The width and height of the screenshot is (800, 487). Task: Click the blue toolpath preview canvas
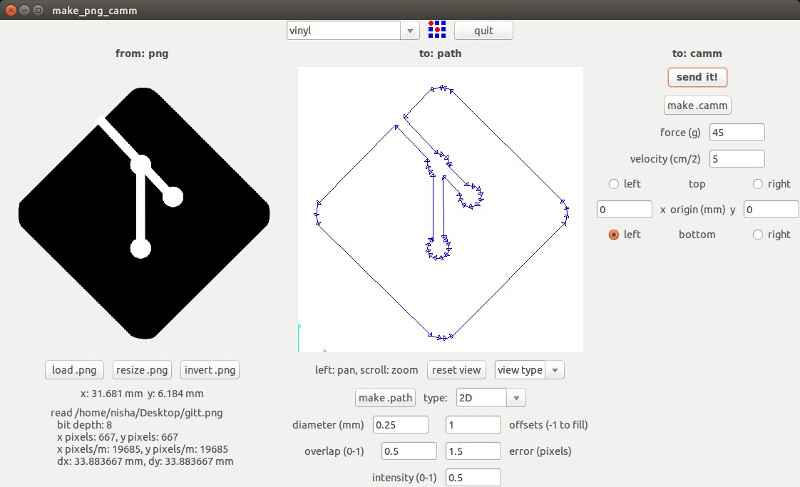pos(440,210)
